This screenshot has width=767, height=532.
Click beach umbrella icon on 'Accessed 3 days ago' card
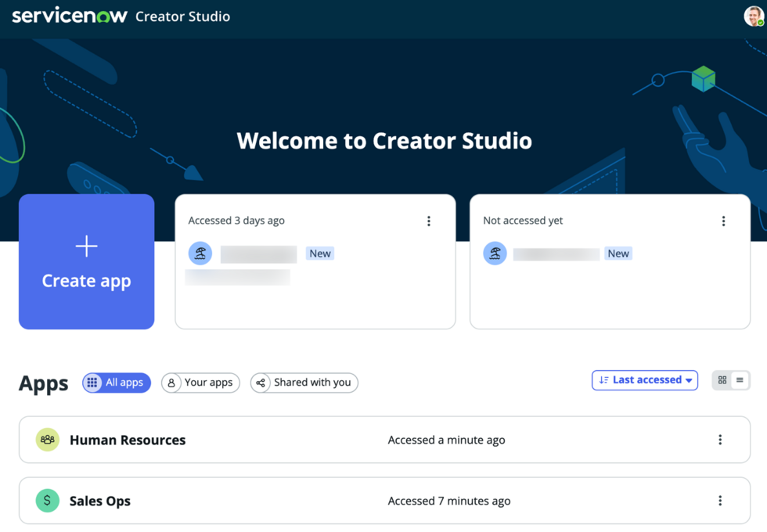(200, 253)
